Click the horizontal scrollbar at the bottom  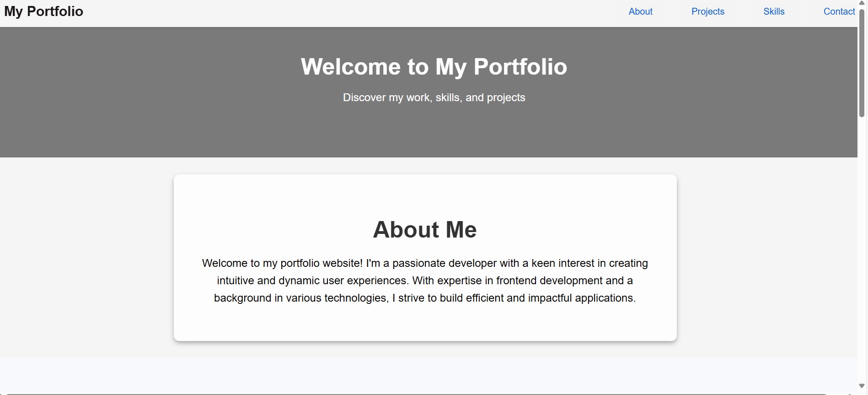tap(412, 394)
